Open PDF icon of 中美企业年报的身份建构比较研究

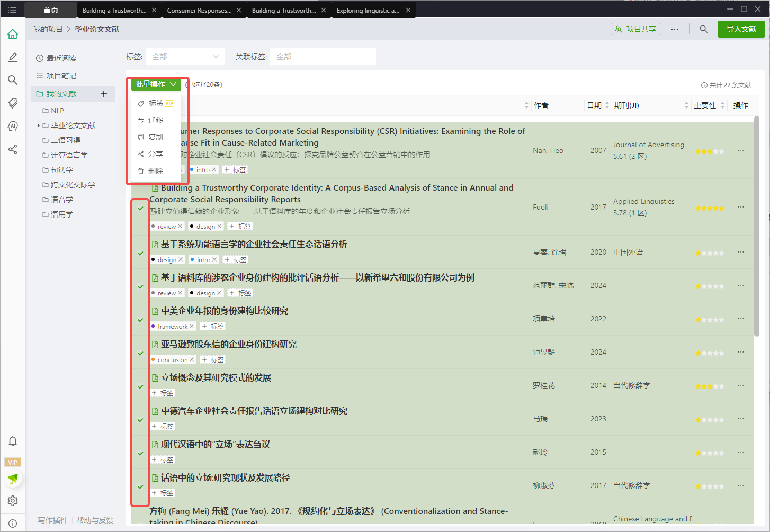[155, 311]
